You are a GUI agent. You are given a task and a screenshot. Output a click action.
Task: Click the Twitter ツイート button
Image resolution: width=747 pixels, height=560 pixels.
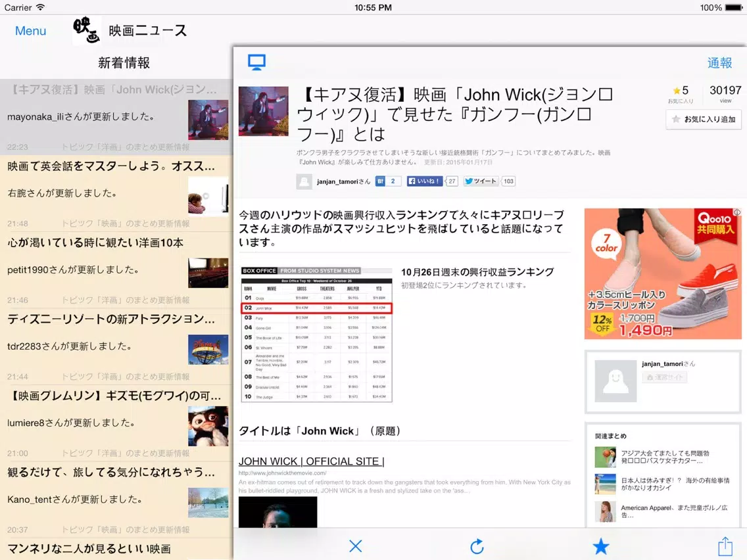point(481,181)
